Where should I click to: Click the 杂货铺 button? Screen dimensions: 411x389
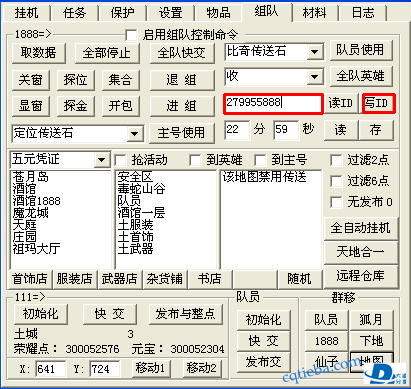pos(165,279)
